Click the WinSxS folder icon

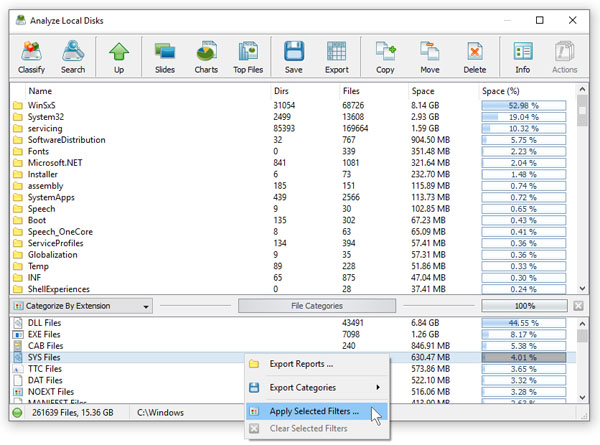(18, 105)
